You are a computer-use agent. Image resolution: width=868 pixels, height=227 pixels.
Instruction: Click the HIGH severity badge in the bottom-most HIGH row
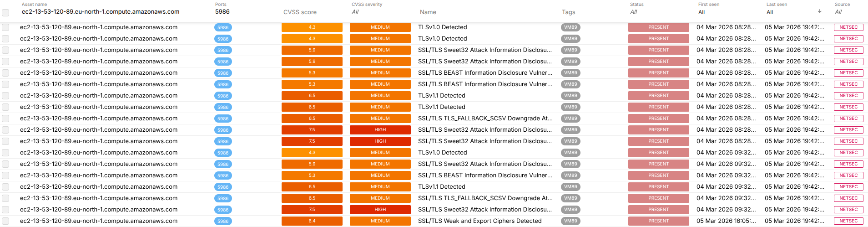tap(380, 210)
